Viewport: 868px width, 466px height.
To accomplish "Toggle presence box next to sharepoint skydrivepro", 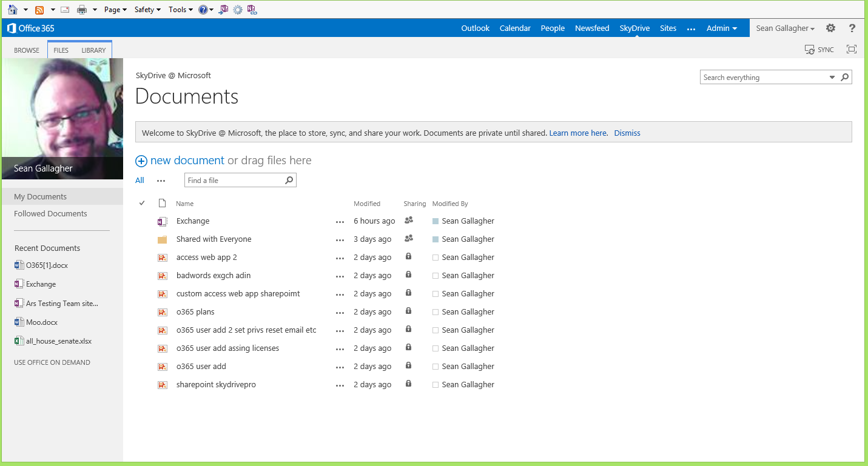I will pyautogui.click(x=436, y=385).
